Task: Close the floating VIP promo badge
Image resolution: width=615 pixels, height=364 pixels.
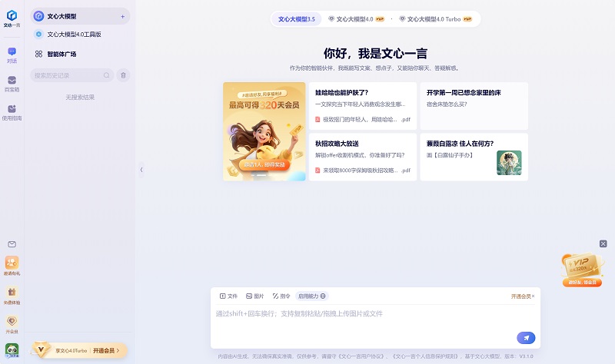Action: (x=603, y=243)
